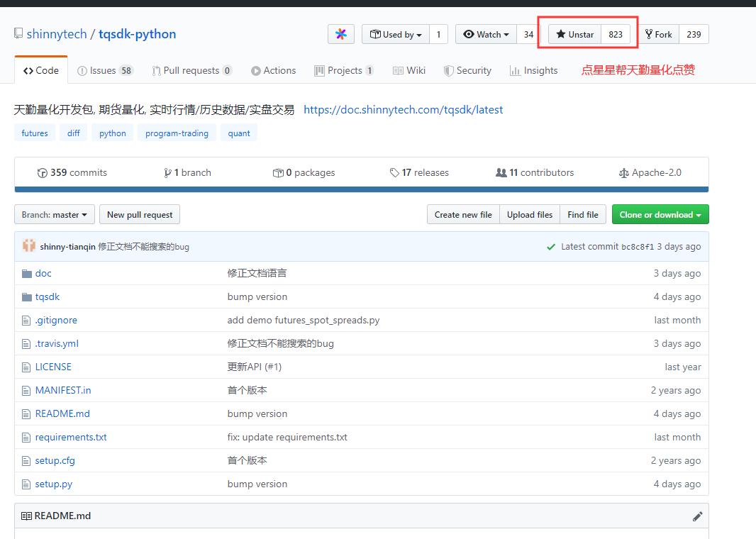Click New pull request button
756x539 pixels.
pyautogui.click(x=140, y=215)
